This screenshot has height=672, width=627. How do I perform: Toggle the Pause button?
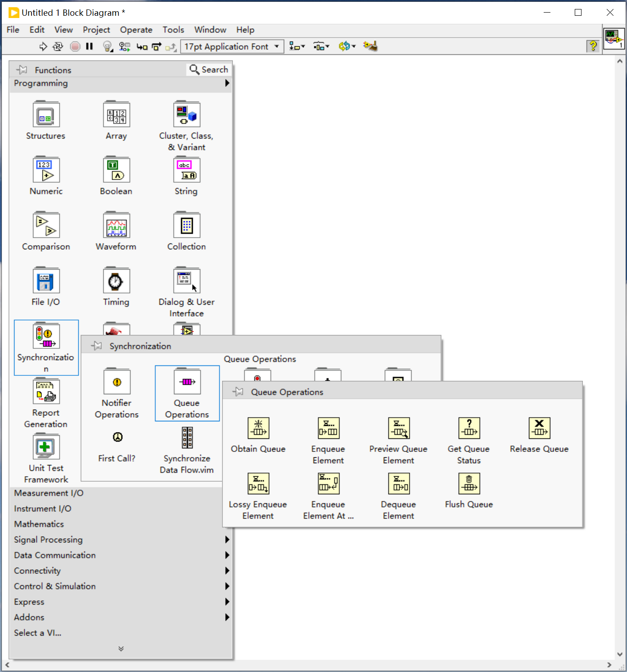point(89,46)
